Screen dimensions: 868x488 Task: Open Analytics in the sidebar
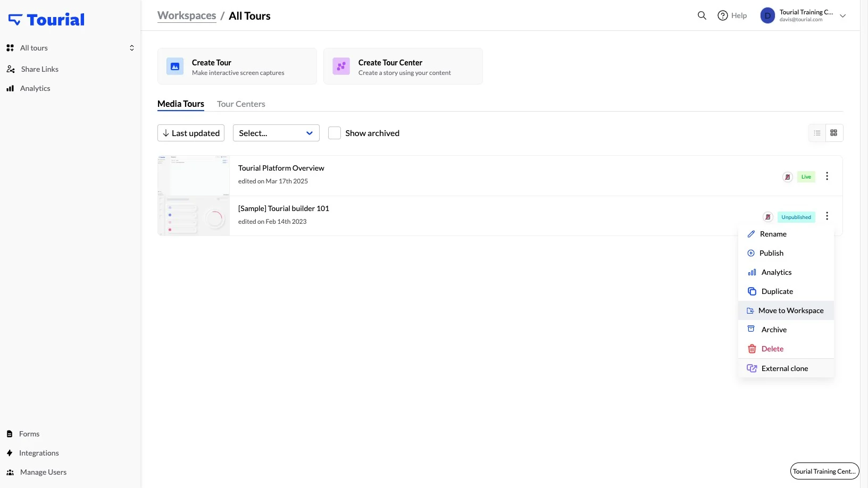(35, 88)
